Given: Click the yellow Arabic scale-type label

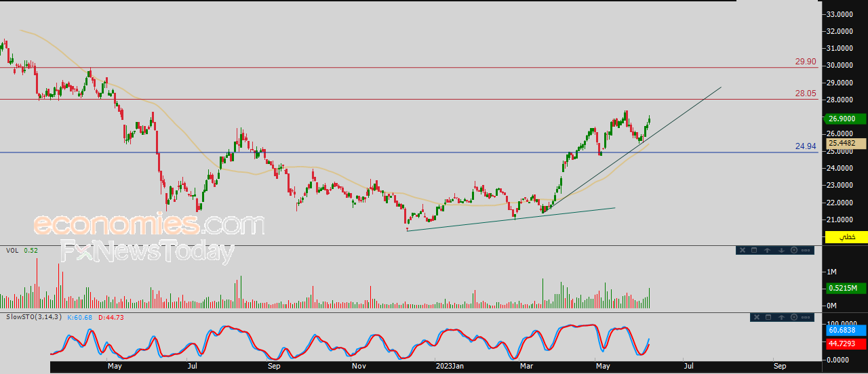Looking at the screenshot, I should click(x=847, y=237).
